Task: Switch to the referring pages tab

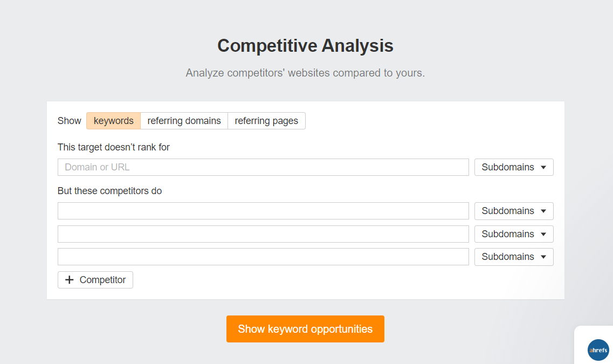Action: click(266, 121)
